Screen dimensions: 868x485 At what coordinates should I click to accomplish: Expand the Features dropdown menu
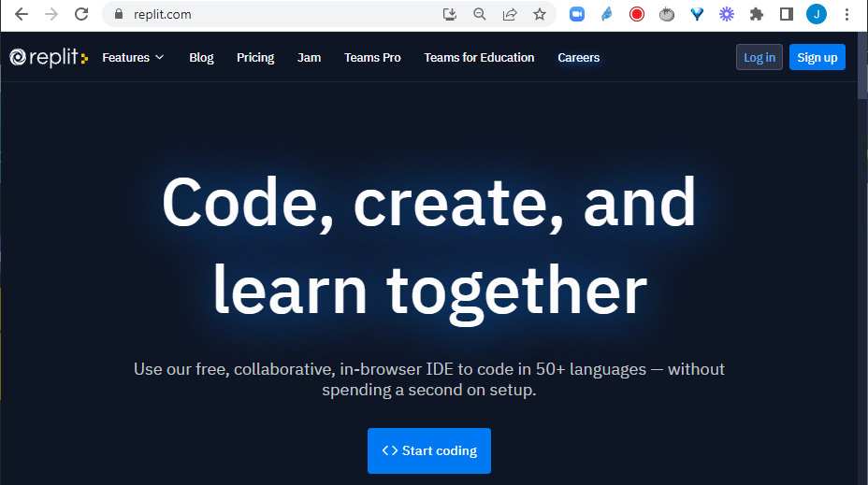(133, 58)
